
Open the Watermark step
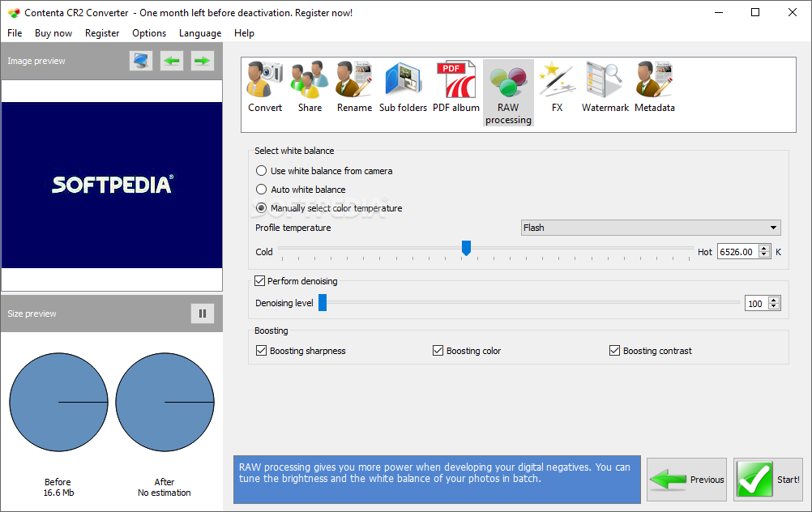pos(605,87)
